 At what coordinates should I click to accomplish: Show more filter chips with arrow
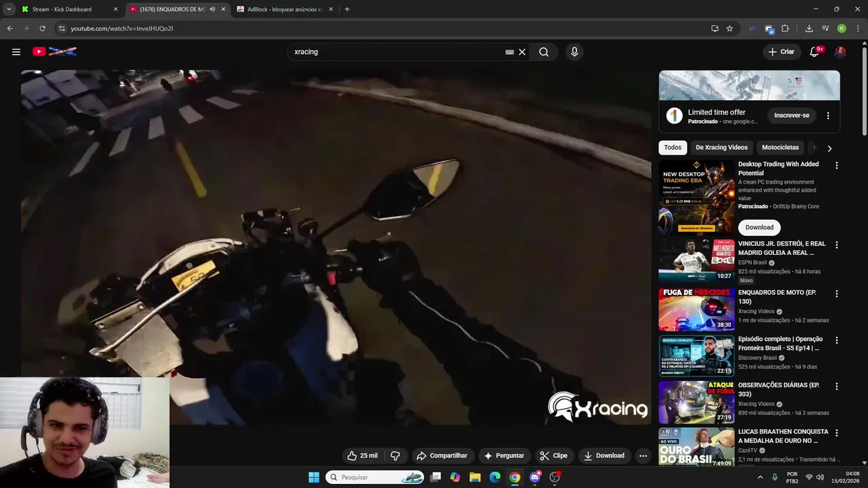click(x=829, y=148)
